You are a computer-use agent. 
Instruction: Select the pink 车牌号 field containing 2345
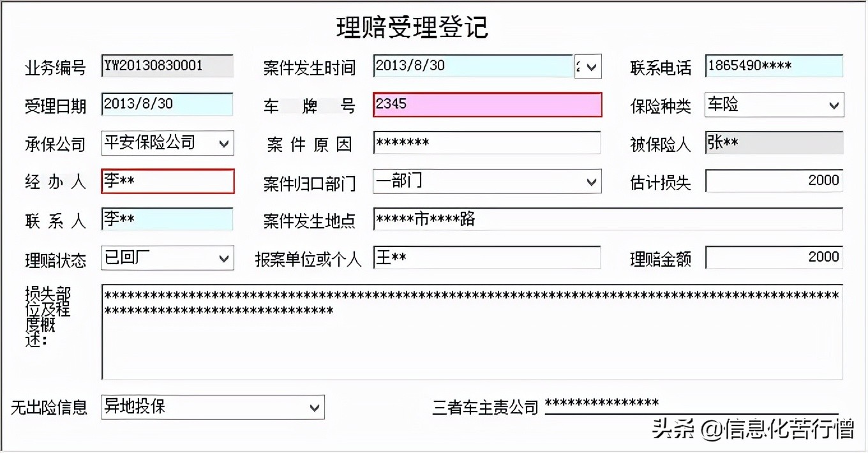(486, 105)
